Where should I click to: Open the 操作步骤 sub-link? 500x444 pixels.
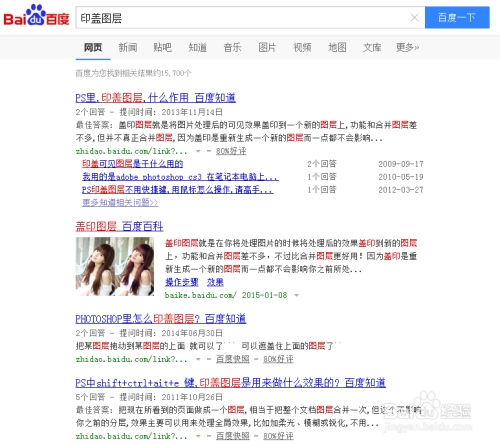click(182, 282)
